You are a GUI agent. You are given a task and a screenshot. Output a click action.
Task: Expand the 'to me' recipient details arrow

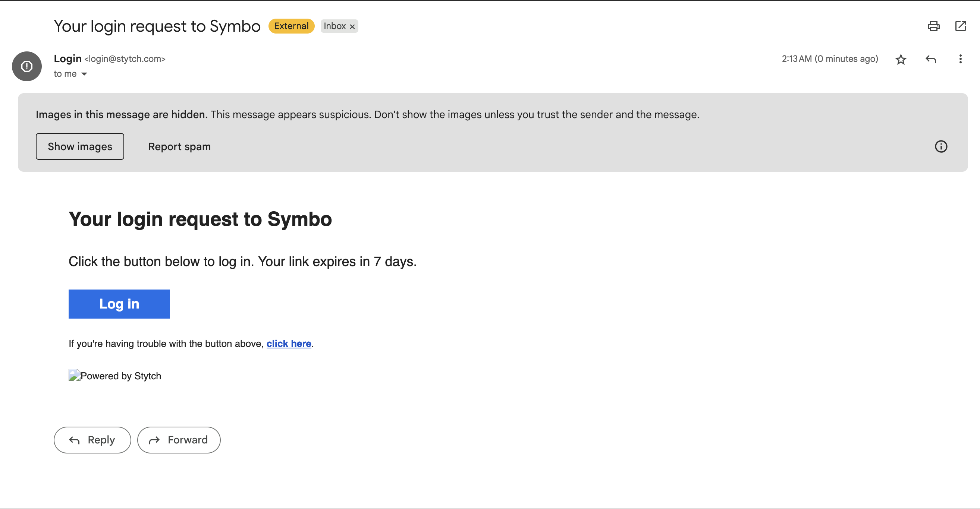point(84,74)
